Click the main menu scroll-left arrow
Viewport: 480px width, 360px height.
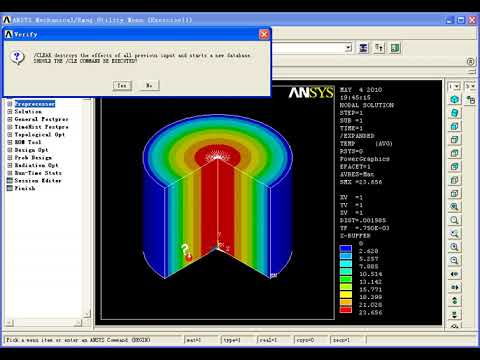[10, 322]
